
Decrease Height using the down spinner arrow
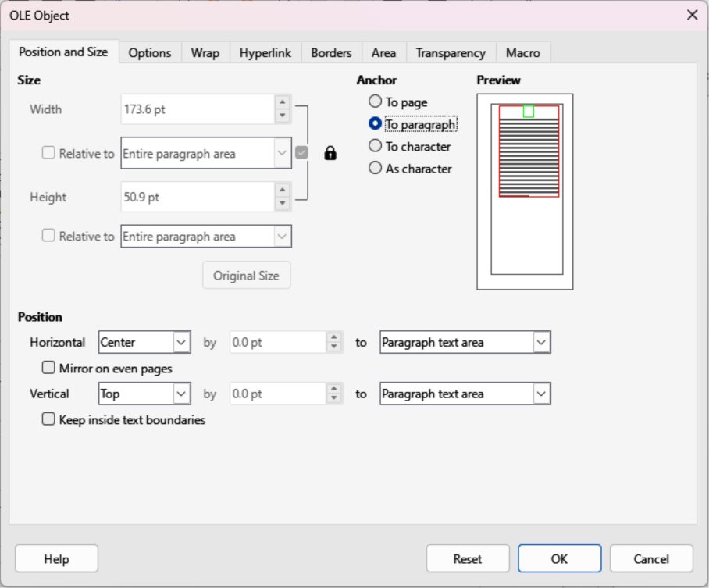[x=283, y=204]
